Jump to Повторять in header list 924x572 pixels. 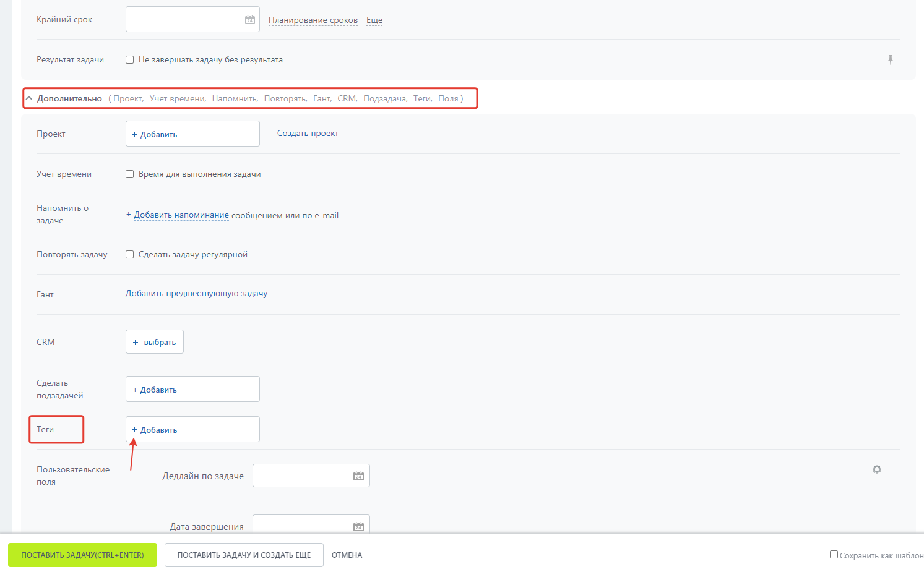tap(285, 98)
